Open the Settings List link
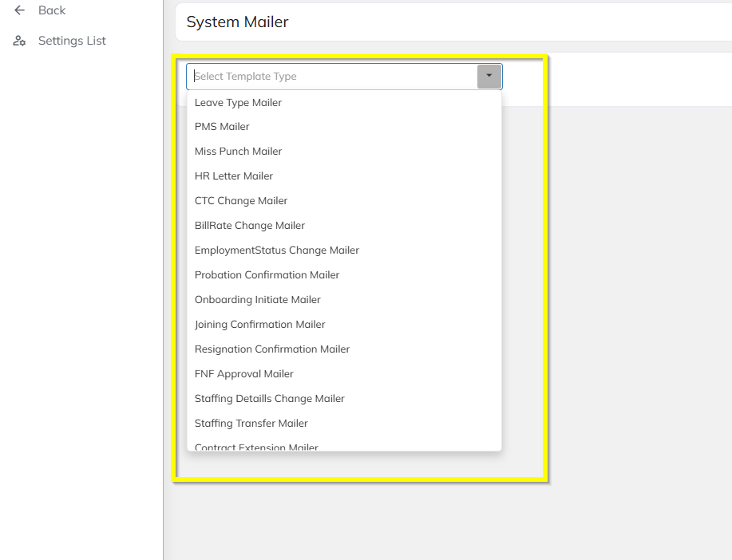Screen dimensions: 732x560 [72, 41]
